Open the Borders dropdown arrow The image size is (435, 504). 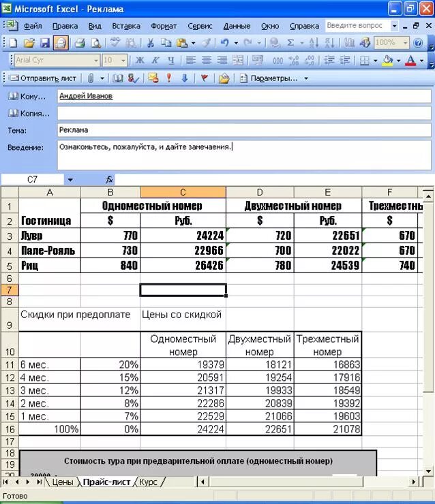click(x=375, y=61)
